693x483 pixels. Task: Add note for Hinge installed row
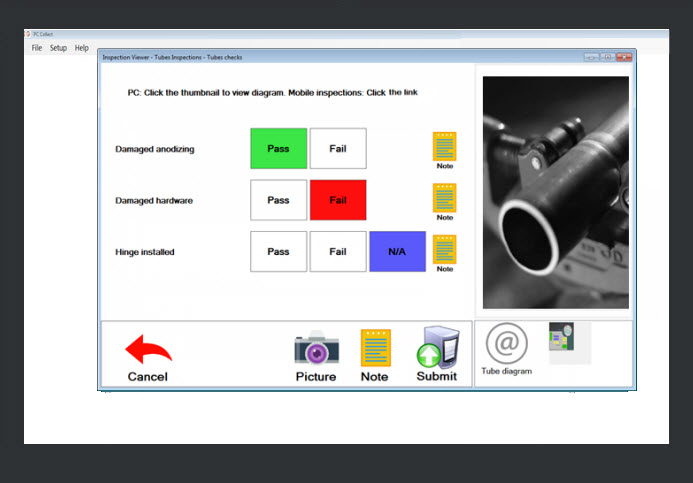445,250
